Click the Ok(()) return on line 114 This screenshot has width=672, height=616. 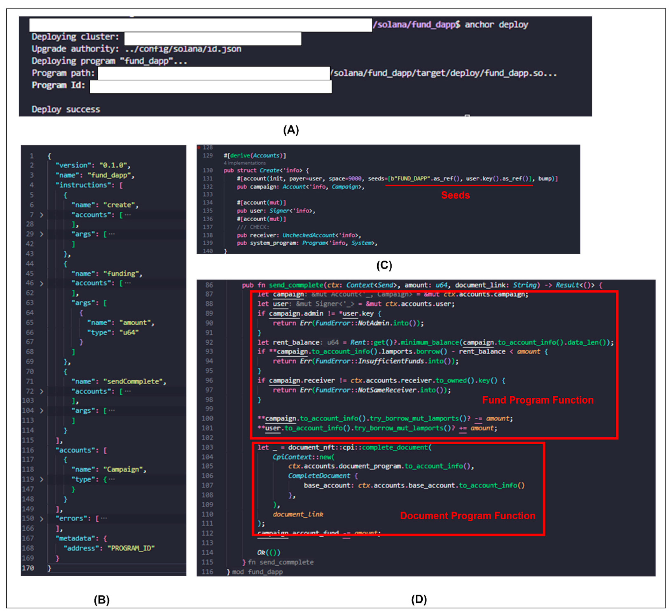[268, 553]
